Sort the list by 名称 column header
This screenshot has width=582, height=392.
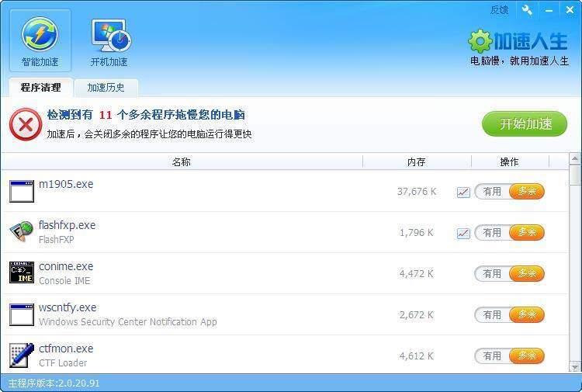click(182, 161)
